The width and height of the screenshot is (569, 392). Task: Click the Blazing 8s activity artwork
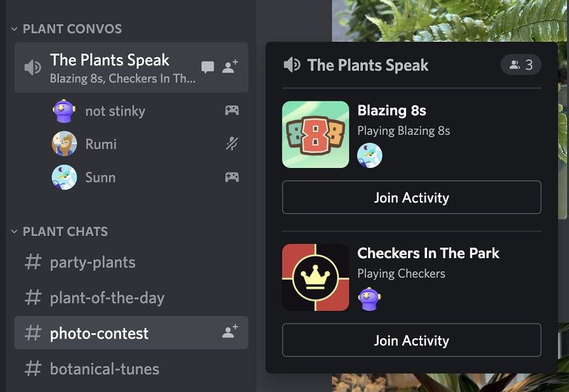(x=315, y=135)
